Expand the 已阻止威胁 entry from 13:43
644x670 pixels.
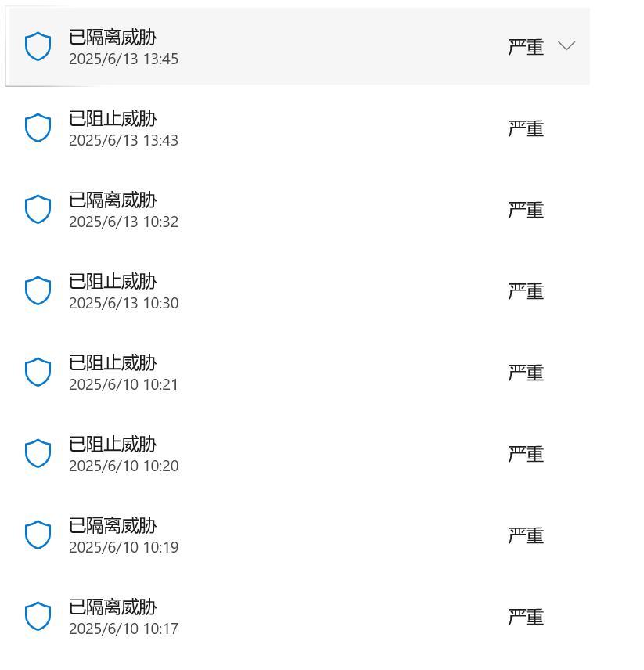[113, 119]
